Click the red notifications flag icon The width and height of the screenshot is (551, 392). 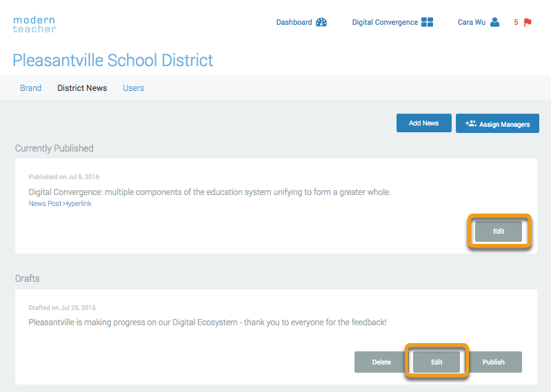pos(528,23)
